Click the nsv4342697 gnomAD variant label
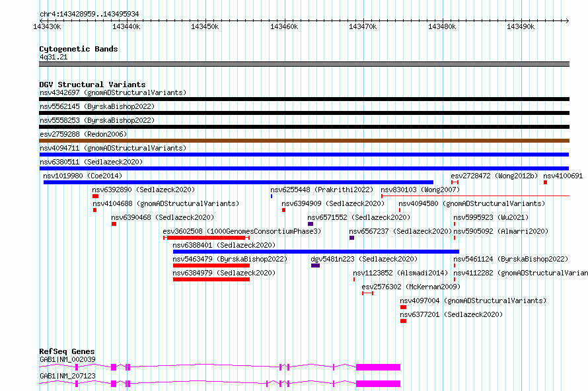588x391 pixels. (x=113, y=92)
